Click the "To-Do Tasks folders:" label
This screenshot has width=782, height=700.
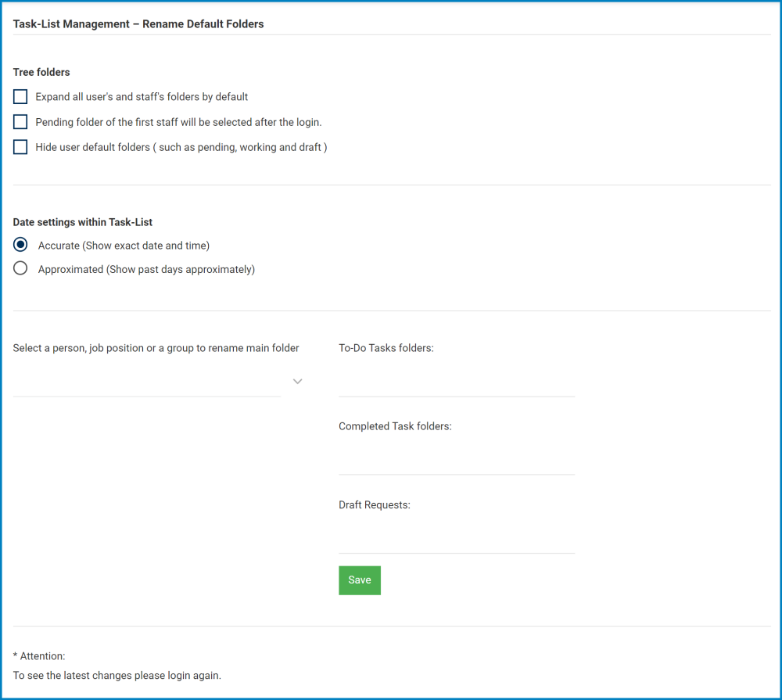click(387, 348)
